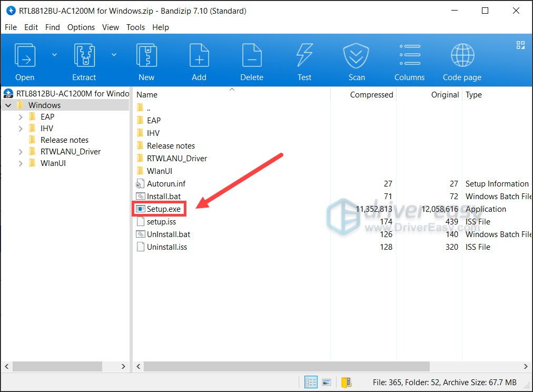Collapse the Windows folder in tree
Viewport: 533px width, 392px height.
pos(8,105)
